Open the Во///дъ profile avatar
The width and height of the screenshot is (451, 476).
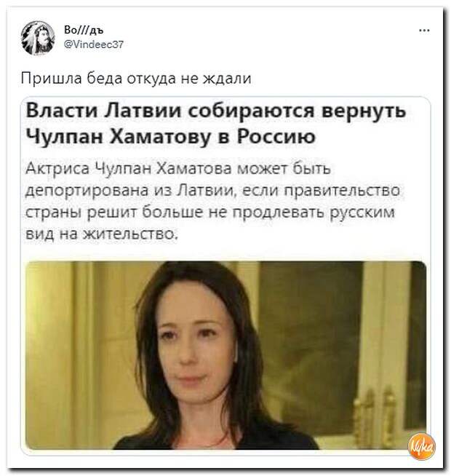click(x=38, y=38)
